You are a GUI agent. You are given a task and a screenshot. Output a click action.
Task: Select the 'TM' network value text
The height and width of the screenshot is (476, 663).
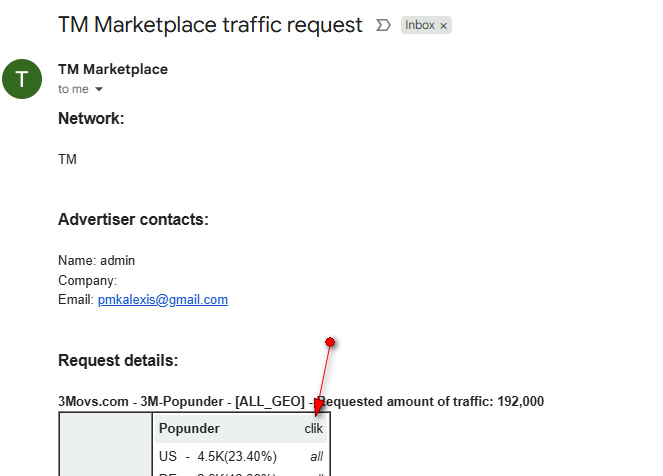tap(67, 159)
